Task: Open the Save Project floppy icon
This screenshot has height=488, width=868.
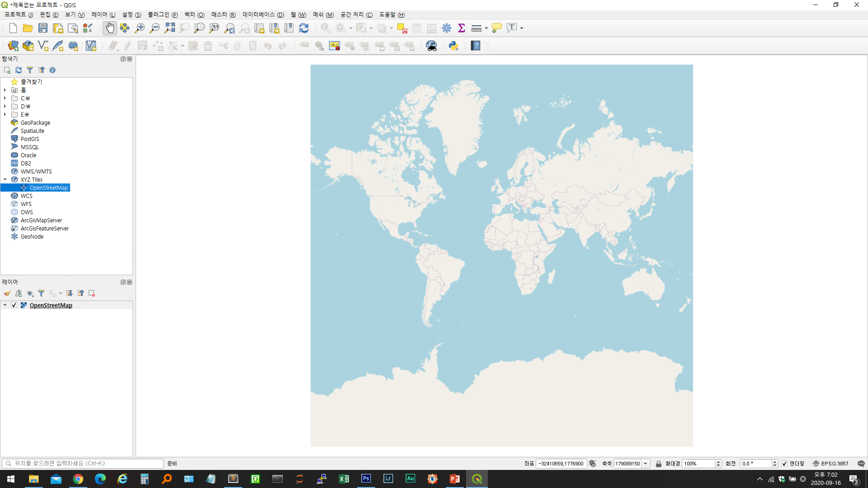Action: pyautogui.click(x=43, y=28)
